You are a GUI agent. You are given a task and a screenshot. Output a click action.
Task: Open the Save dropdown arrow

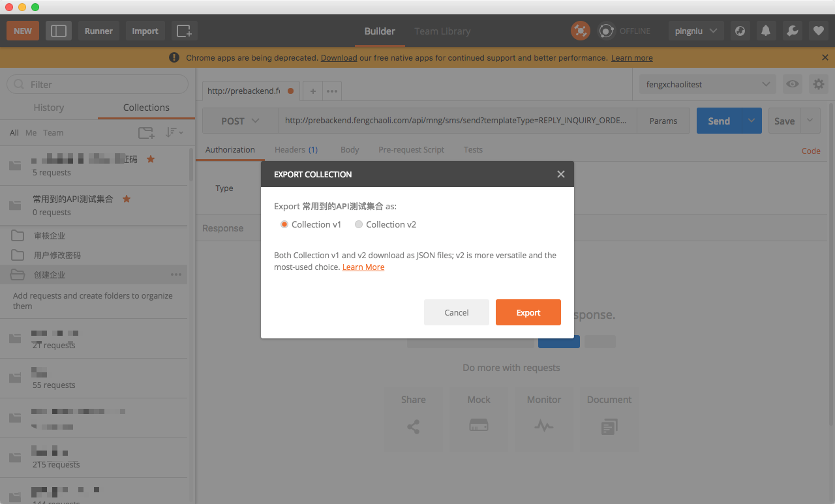(810, 121)
